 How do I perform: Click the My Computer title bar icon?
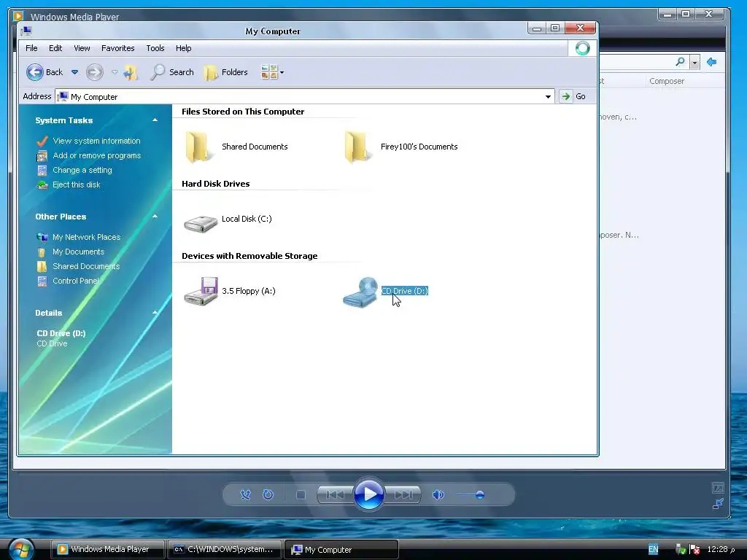26,31
